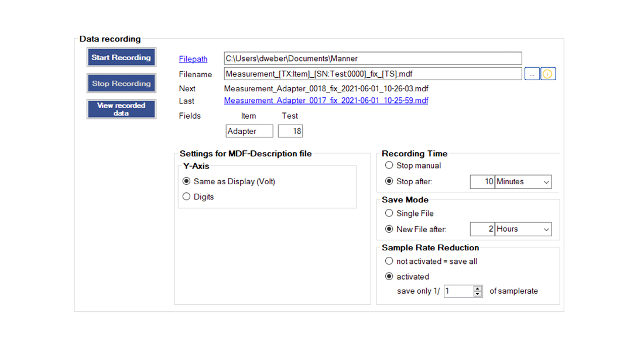Select Same as Display (Volt) option
The image size is (644, 351).
click(187, 181)
